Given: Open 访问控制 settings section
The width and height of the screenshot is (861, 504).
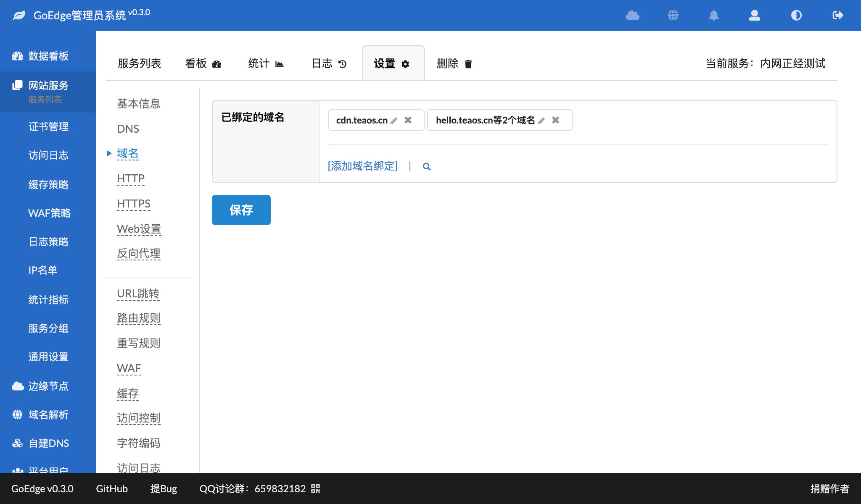Looking at the screenshot, I should pos(139,418).
